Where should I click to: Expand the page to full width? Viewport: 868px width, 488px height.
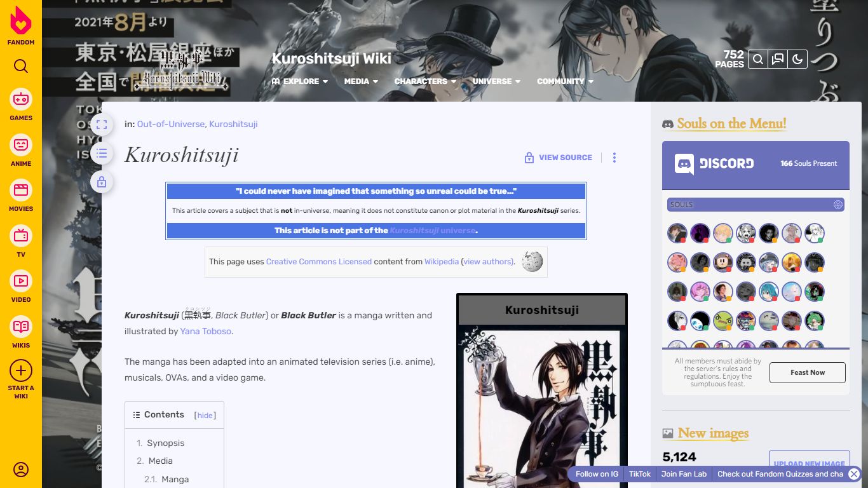pyautogui.click(x=102, y=125)
